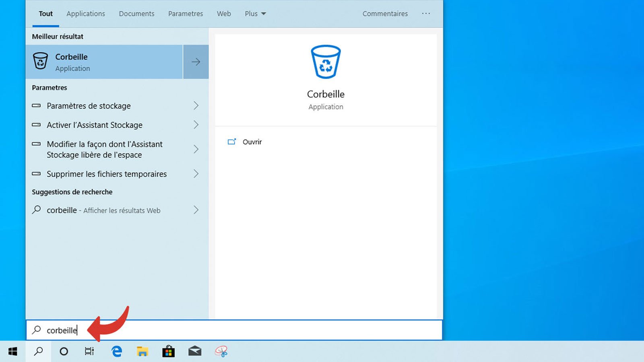Switch to the Documents tab

point(136,13)
